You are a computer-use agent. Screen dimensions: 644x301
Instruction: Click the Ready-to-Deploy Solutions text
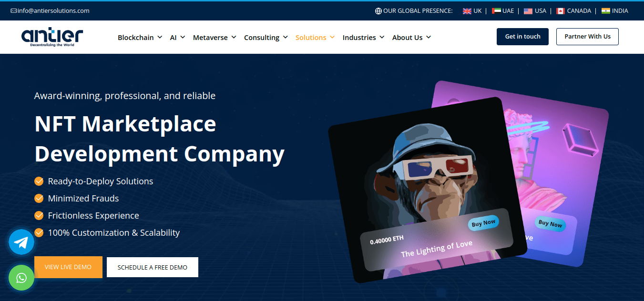click(x=101, y=181)
